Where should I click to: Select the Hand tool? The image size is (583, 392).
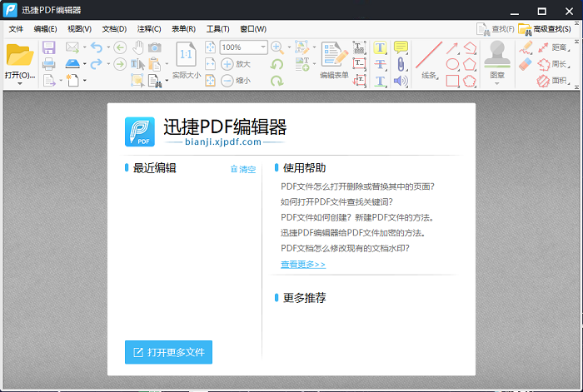(x=138, y=47)
